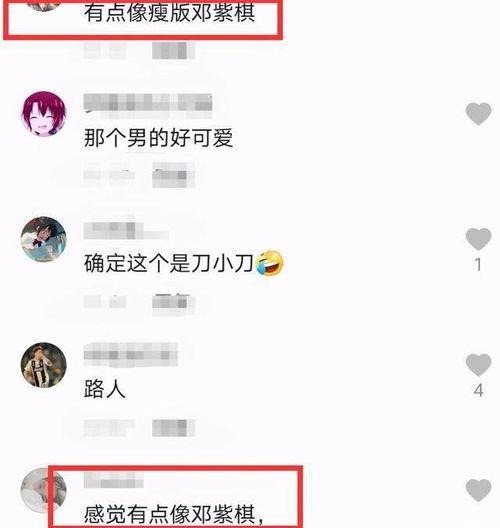This screenshot has width=500, height=528.
Task: Like the comment 感觉有点像邓紫棋
Action: pyautogui.click(x=478, y=490)
